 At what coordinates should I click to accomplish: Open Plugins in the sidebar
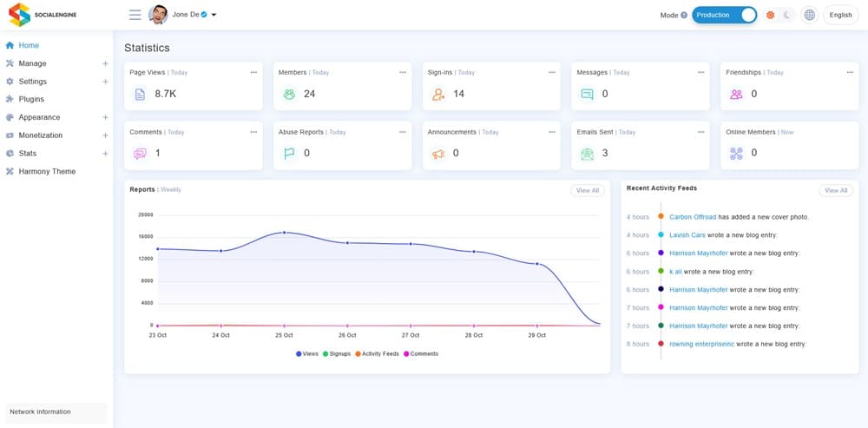[31, 99]
